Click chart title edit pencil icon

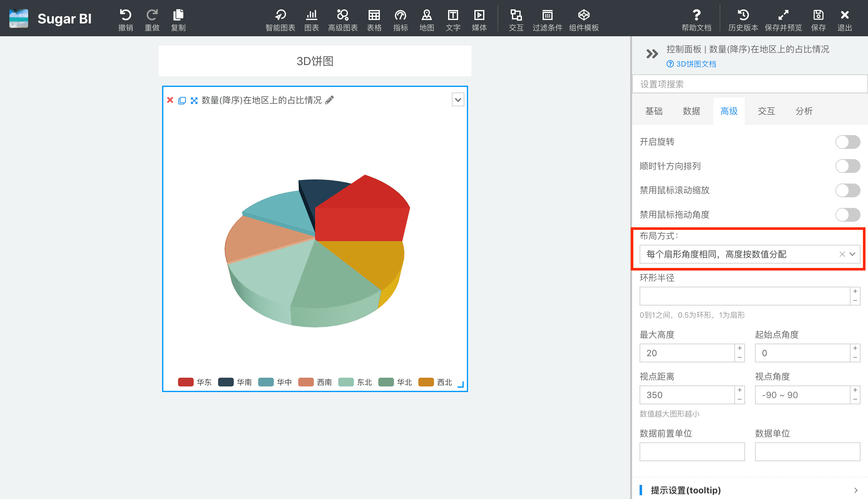330,100
